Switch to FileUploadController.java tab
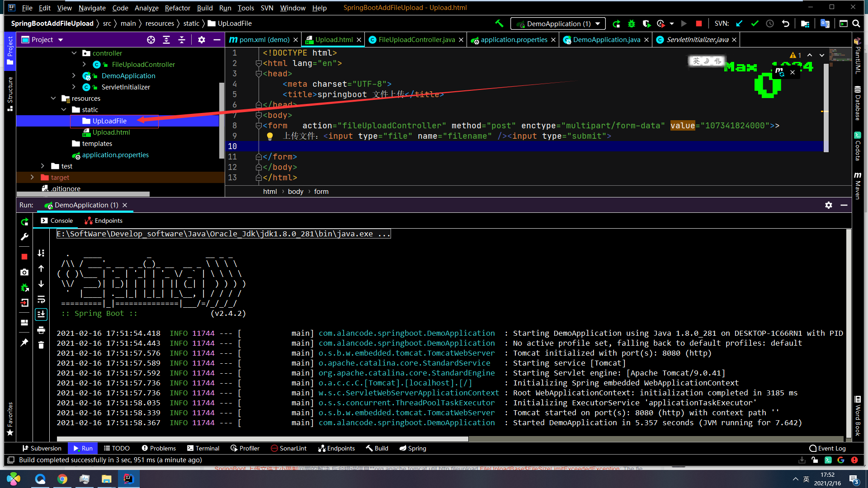The height and width of the screenshot is (488, 868). click(x=416, y=40)
